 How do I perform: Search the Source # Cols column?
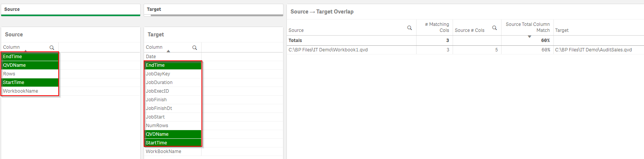pyautogui.click(x=494, y=28)
